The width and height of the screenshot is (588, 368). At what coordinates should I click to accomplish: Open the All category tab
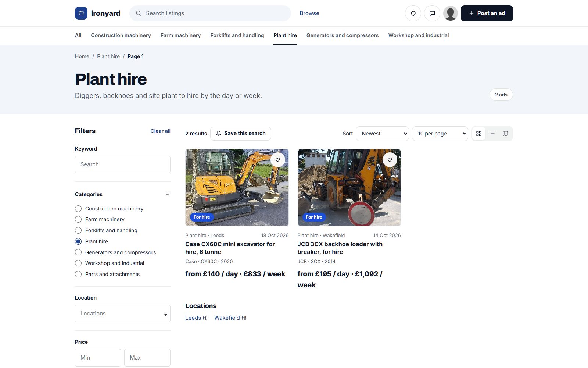[x=78, y=35]
